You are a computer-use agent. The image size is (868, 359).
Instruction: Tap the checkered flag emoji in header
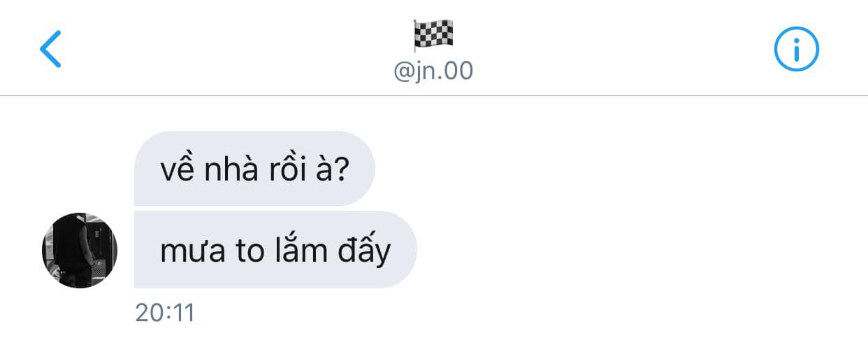pyautogui.click(x=433, y=35)
